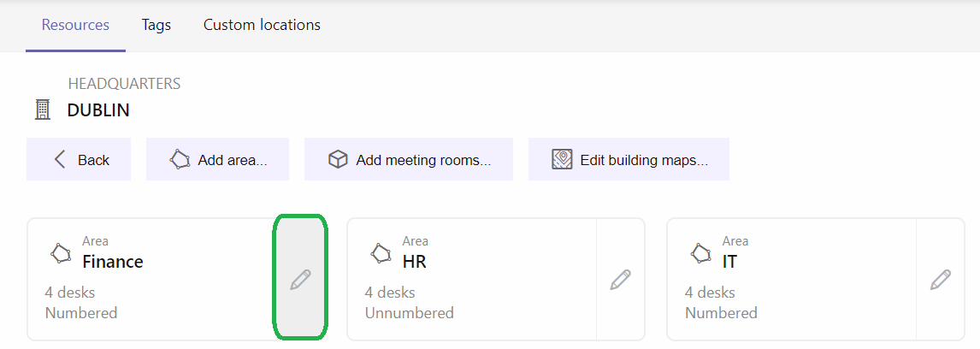Image resolution: width=980 pixels, height=349 pixels.
Task: Open the IT area edit pencil
Action: coord(941,280)
